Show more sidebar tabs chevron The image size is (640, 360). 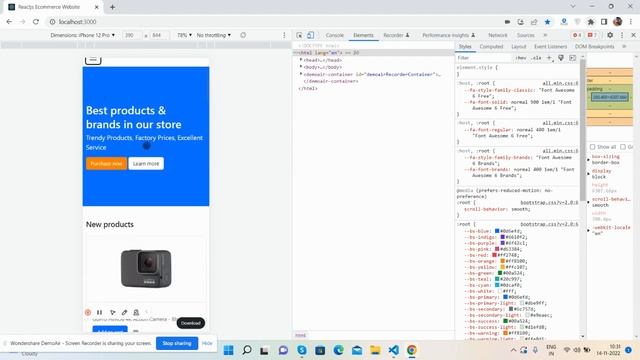click(x=624, y=47)
